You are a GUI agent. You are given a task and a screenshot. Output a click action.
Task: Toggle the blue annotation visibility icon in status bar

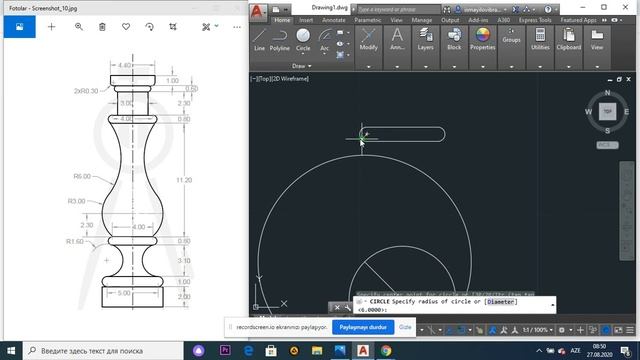(493, 330)
